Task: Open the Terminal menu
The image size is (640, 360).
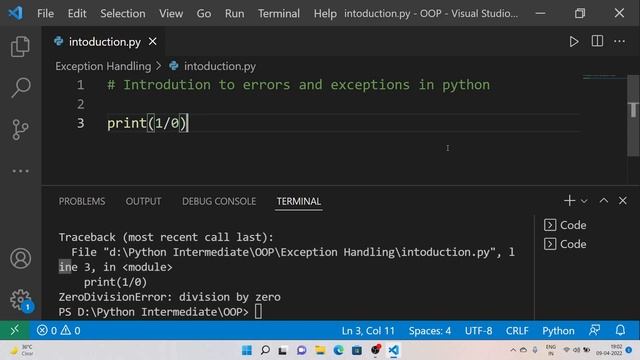Action: click(279, 13)
